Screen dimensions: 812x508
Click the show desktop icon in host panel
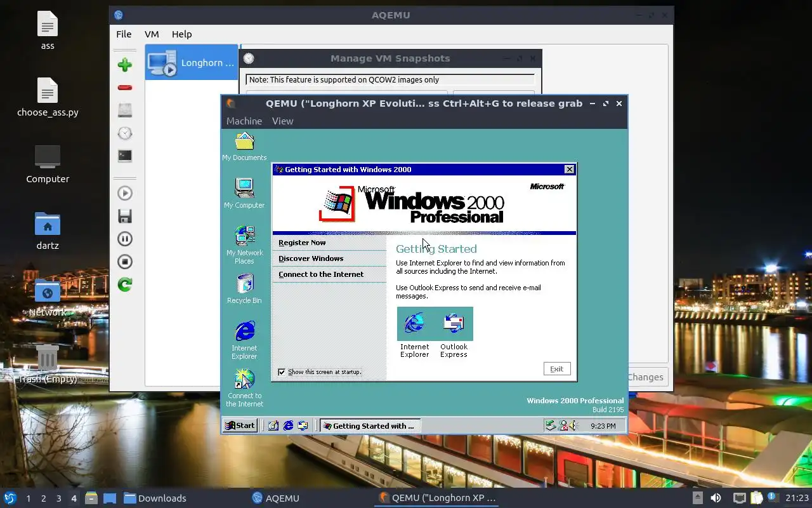pyautogui.click(x=110, y=498)
